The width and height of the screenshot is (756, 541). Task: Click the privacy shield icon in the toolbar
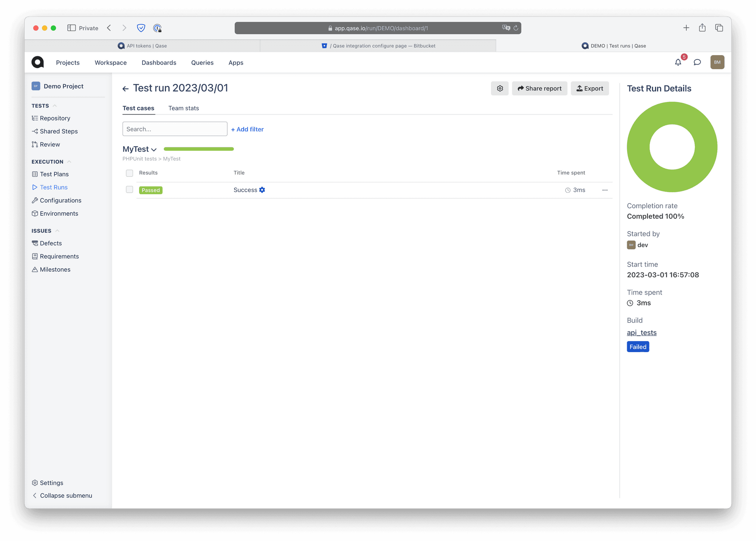(141, 28)
